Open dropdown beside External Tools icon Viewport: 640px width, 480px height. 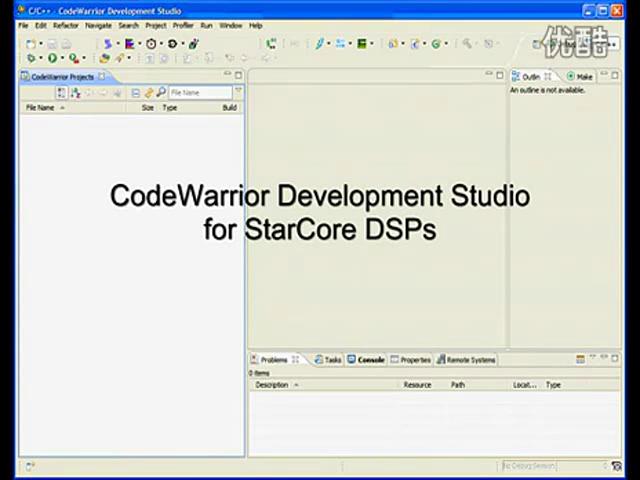84,58
